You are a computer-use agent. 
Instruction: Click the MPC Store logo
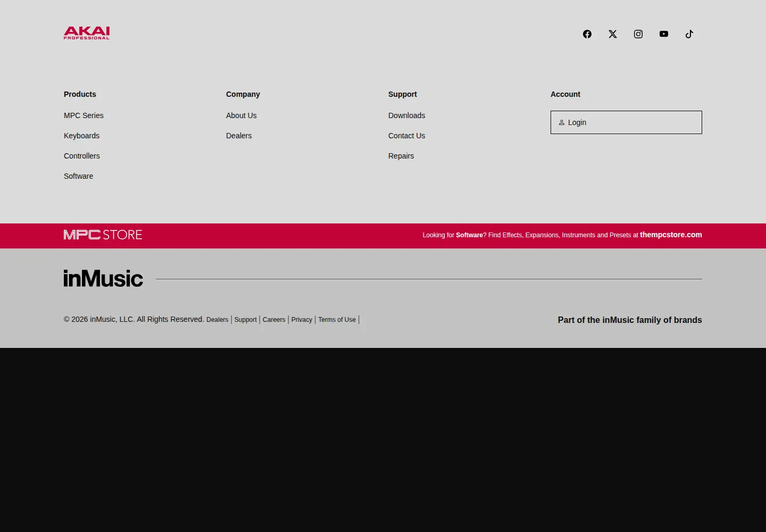pyautogui.click(x=103, y=235)
